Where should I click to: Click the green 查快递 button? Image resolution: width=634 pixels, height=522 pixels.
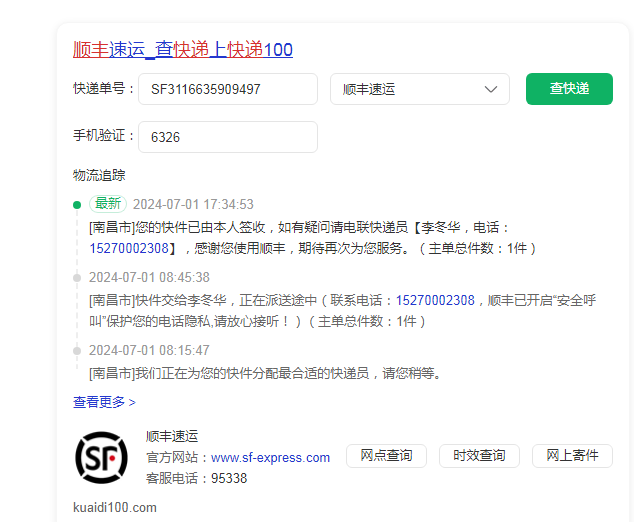(569, 89)
